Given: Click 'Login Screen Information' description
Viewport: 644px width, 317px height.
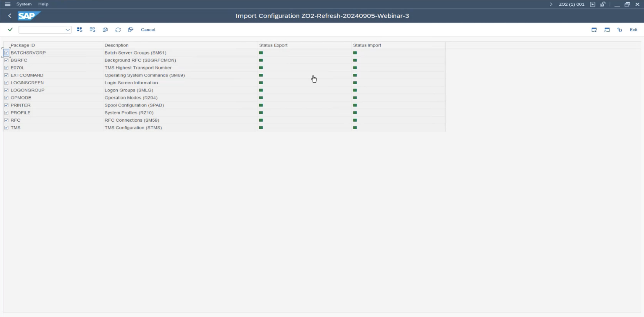Looking at the screenshot, I should [131, 82].
